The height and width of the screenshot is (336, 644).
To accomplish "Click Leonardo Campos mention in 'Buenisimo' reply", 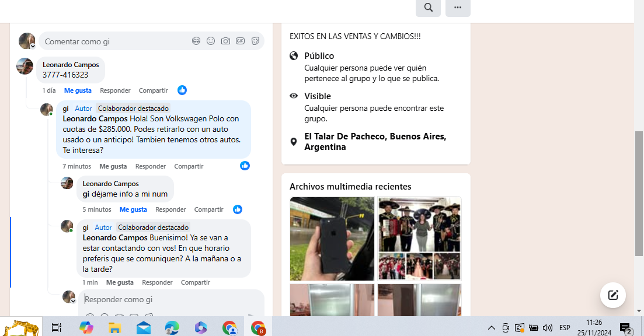I will tap(115, 237).
